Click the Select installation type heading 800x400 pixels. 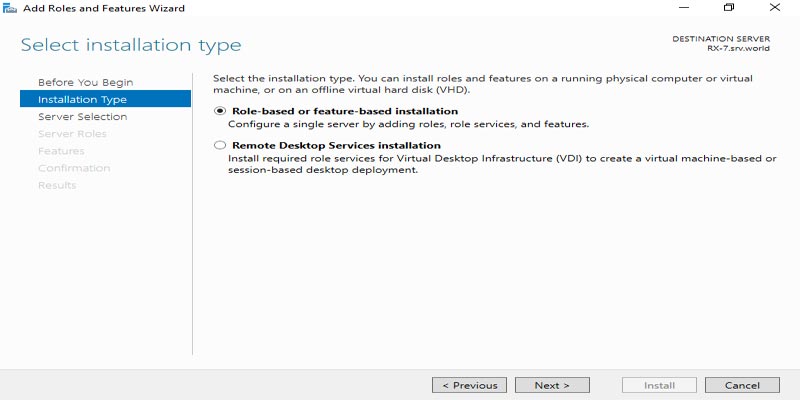[131, 45]
